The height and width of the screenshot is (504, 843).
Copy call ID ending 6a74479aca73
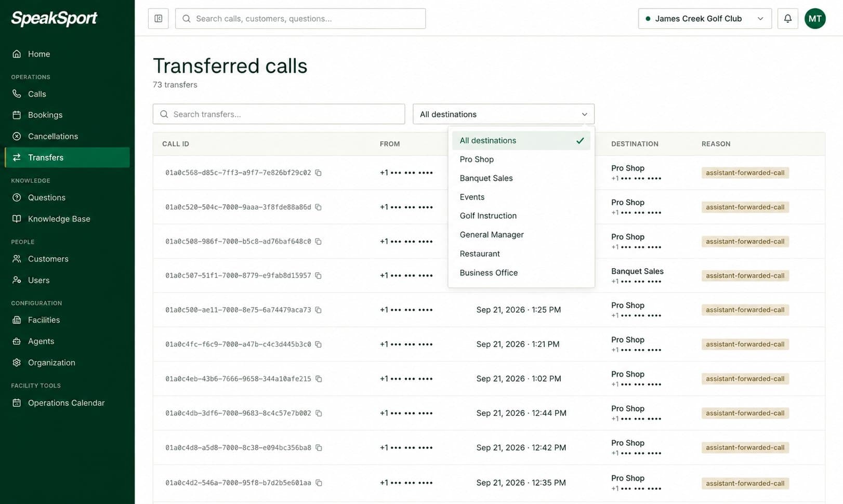pyautogui.click(x=319, y=310)
